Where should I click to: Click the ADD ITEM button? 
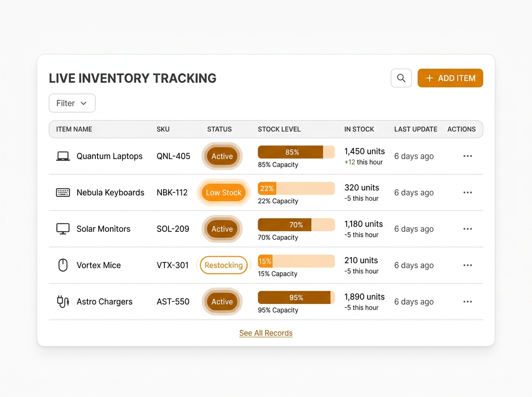450,78
